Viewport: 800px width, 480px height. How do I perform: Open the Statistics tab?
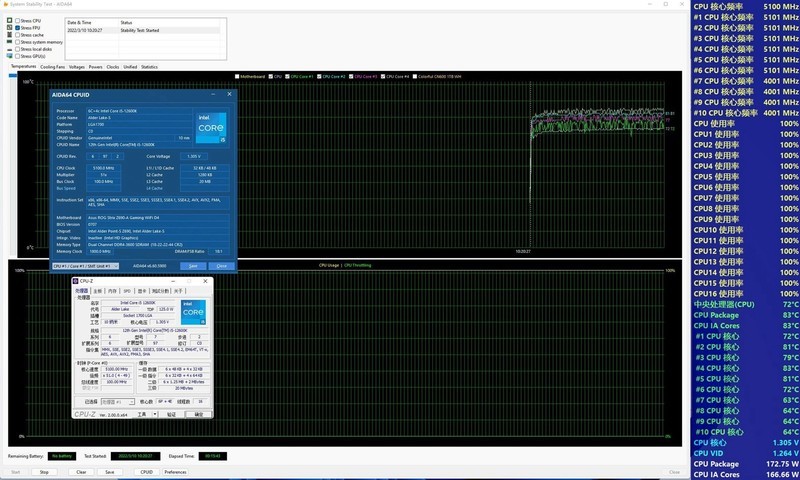[x=149, y=66]
